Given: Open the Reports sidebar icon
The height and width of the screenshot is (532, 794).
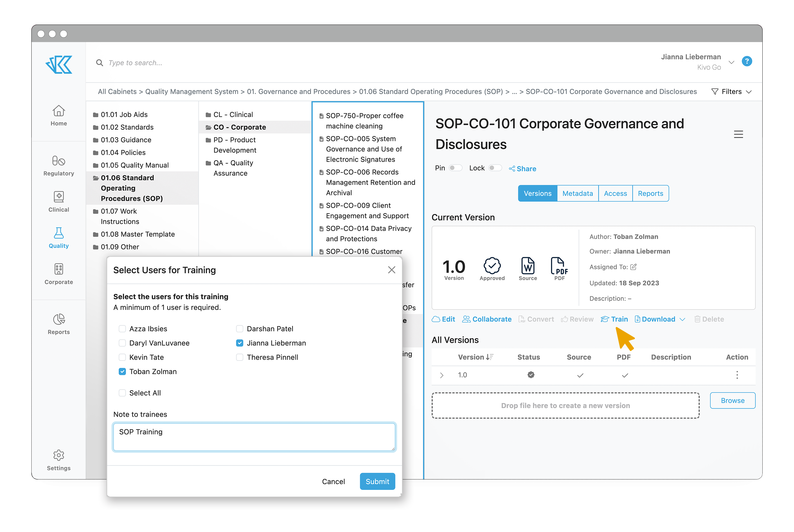Looking at the screenshot, I should click(x=58, y=324).
